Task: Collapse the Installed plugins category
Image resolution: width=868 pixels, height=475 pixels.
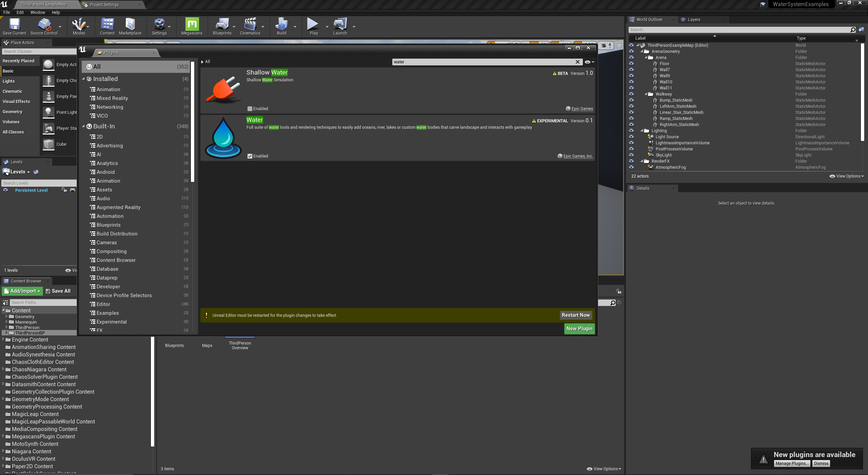Action: (83, 79)
